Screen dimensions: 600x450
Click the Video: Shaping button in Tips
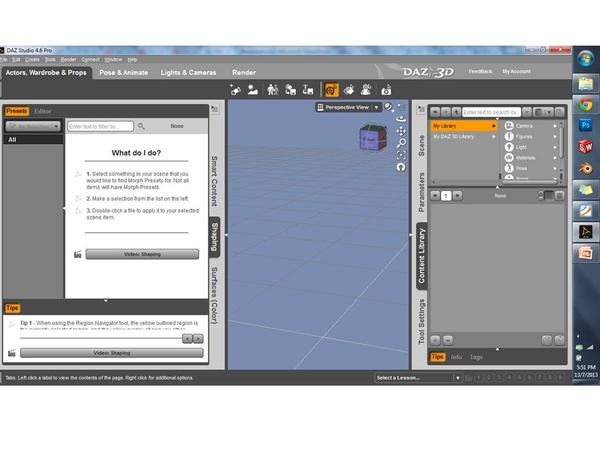tap(112, 353)
